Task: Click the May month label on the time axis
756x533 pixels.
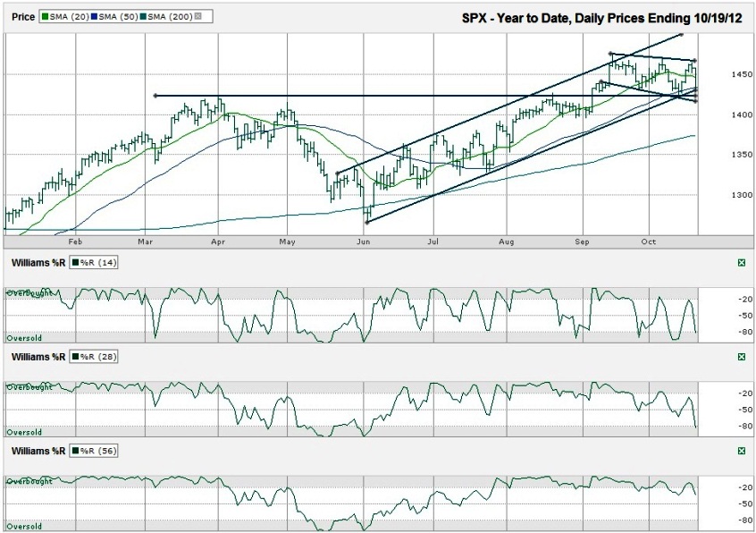Action: coord(288,241)
